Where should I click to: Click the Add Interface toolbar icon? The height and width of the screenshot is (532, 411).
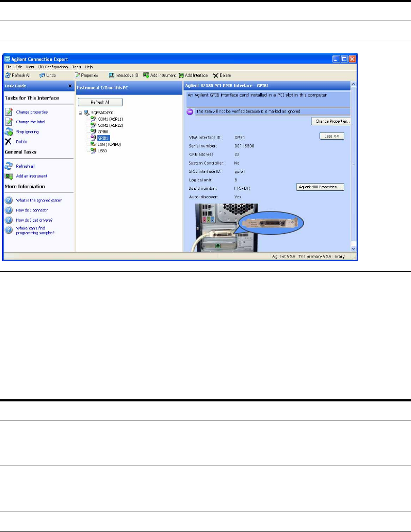(x=181, y=75)
